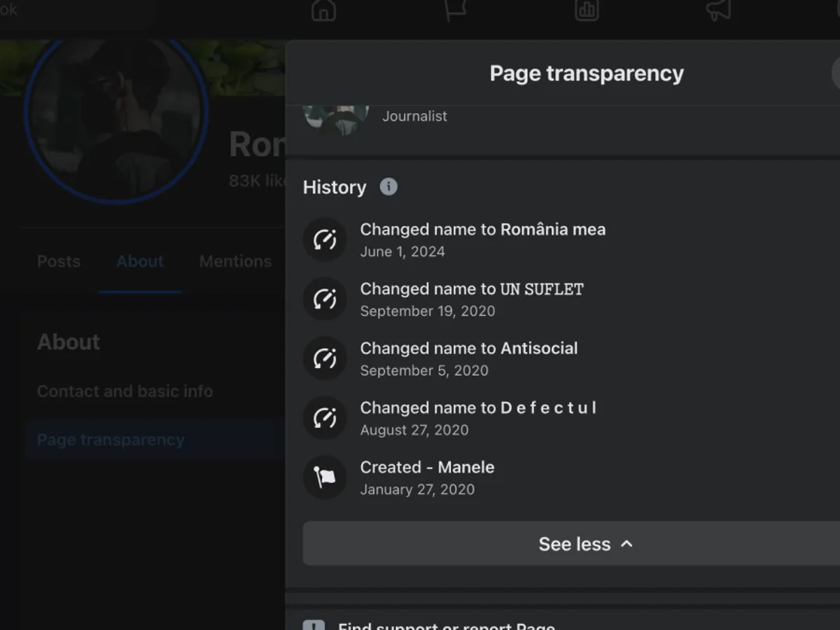This screenshot has width=840, height=630.
Task: Click the info icon beside History
Action: [388, 187]
